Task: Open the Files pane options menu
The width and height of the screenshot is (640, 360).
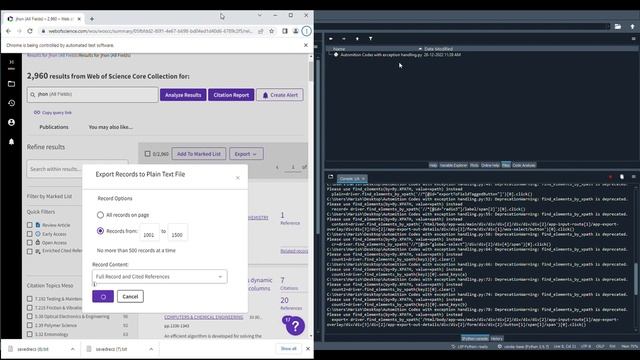Action: pos(633,38)
